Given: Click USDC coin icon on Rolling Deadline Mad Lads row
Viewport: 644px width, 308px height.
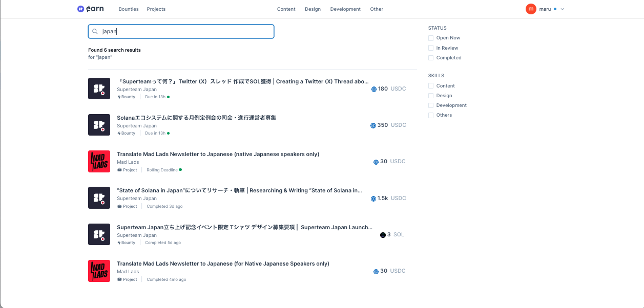Looking at the screenshot, I should coord(376,162).
